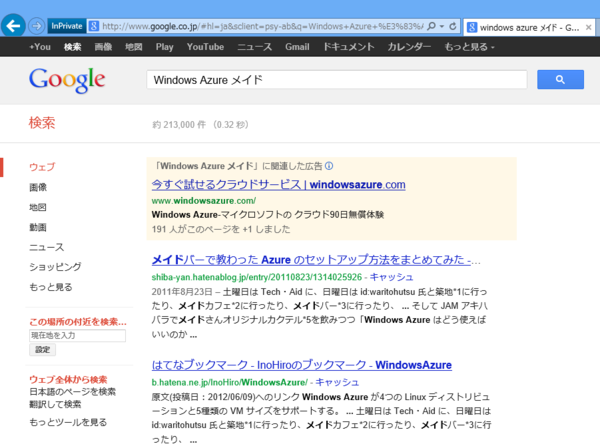Select 地図 in the black Google bar
600x448 pixels.
pyautogui.click(x=134, y=47)
